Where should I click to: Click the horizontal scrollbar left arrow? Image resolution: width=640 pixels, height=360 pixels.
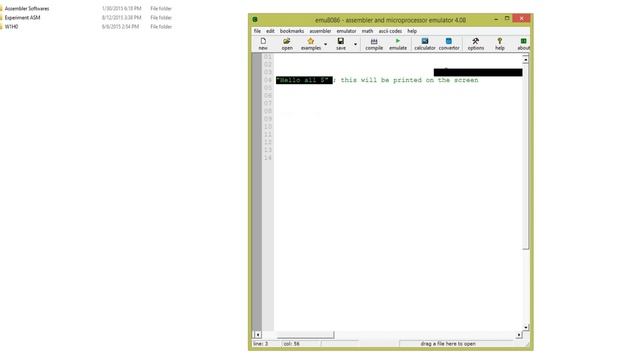point(258,335)
